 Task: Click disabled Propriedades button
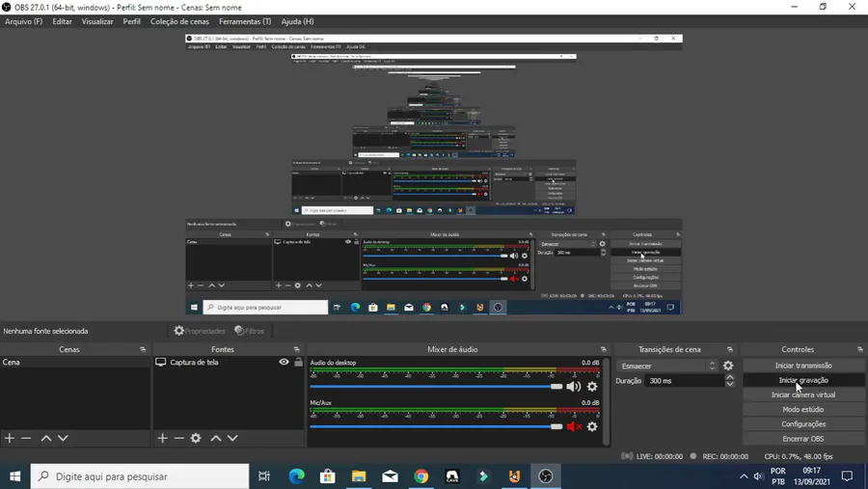(200, 331)
